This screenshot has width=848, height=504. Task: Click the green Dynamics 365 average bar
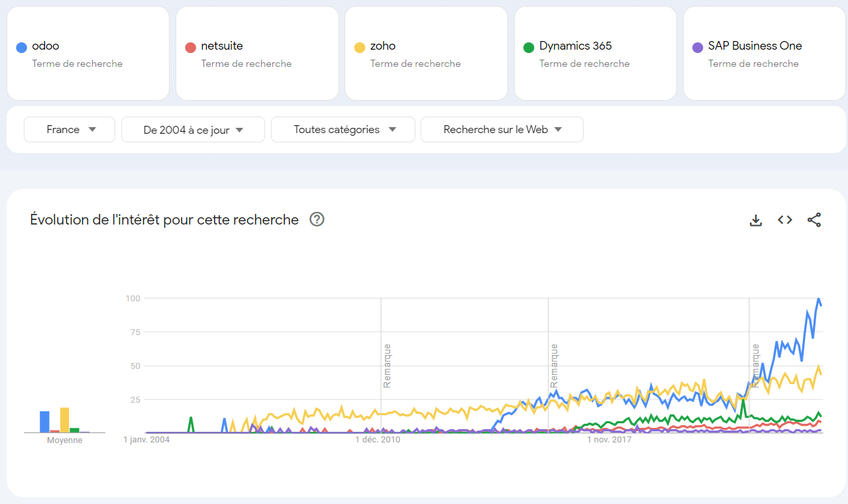click(75, 430)
